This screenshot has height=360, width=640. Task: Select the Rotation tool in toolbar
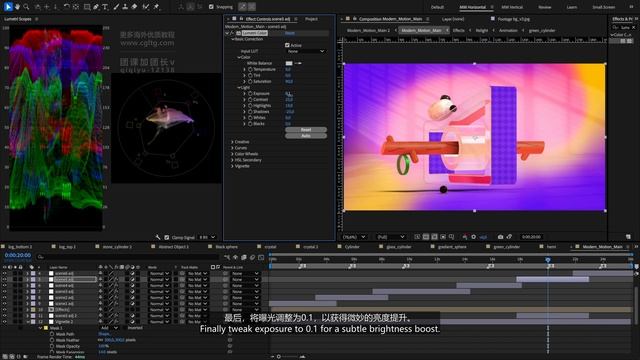click(67, 7)
